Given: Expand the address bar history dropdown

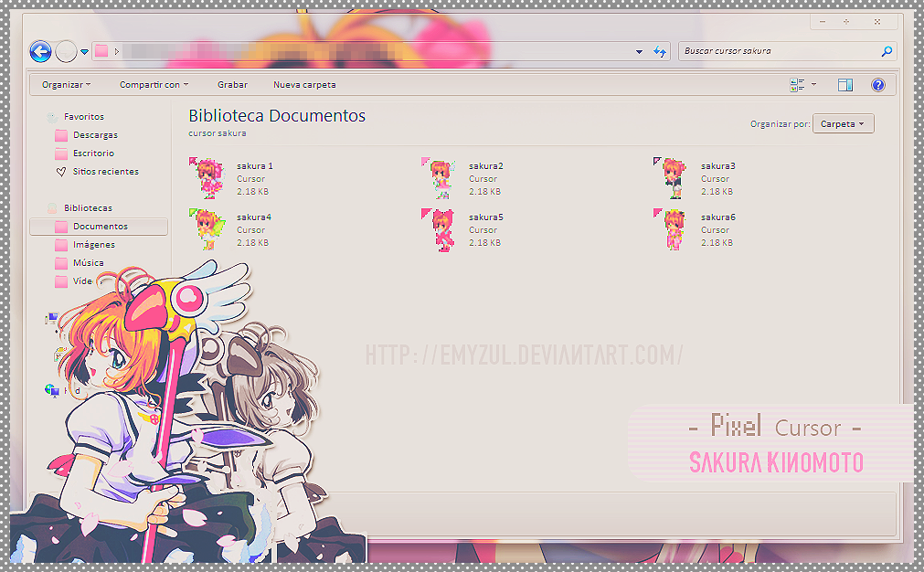Looking at the screenshot, I should (x=639, y=52).
